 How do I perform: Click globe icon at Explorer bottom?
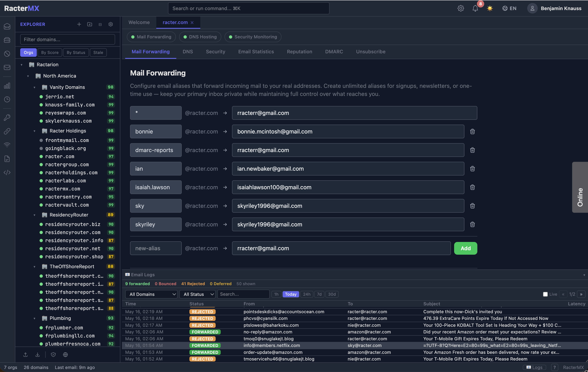pyautogui.click(x=65, y=355)
